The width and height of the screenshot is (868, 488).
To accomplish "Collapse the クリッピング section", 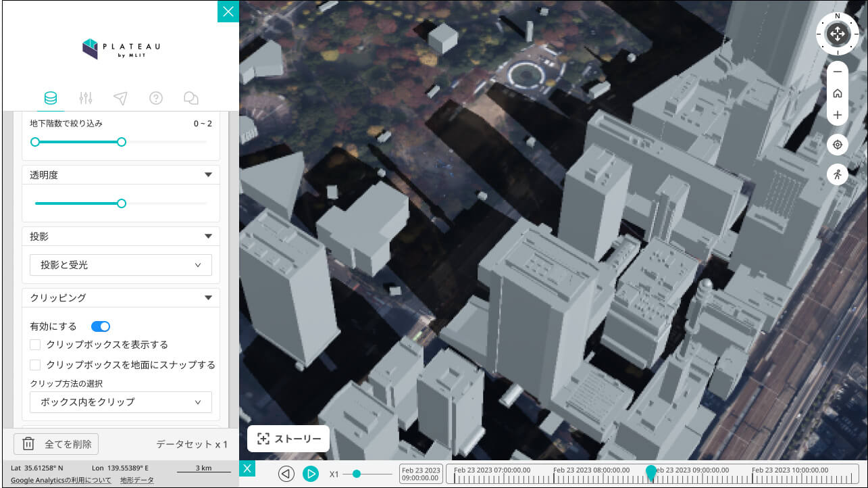I will [208, 297].
